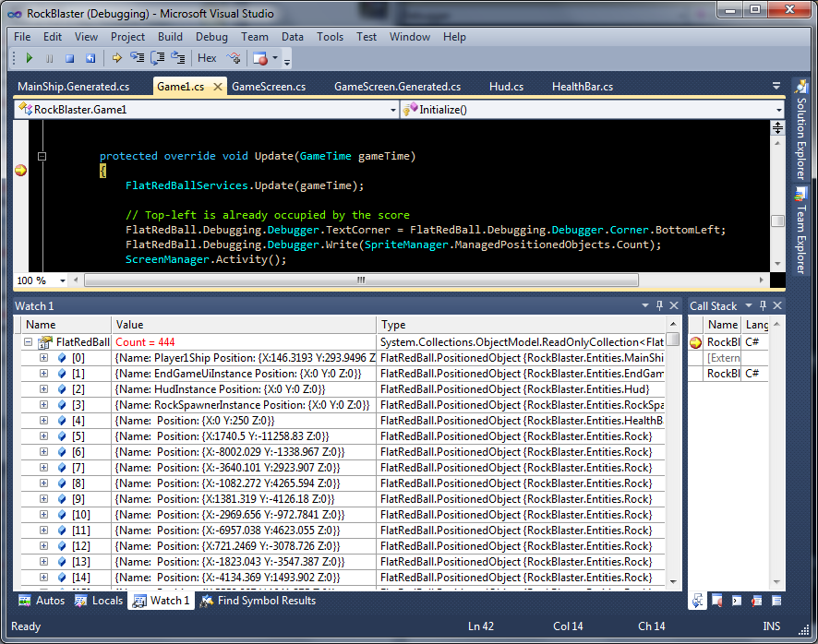
Task: Collapse the Update method outlining box
Action: pos(42,156)
